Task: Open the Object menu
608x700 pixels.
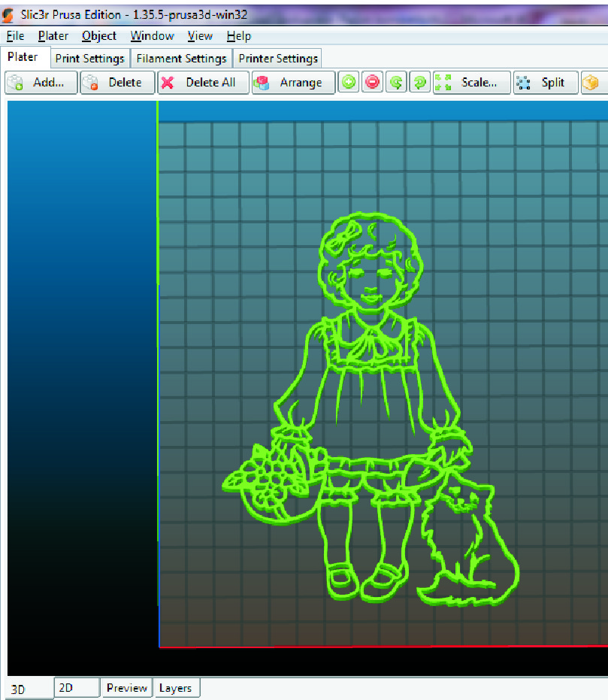Action: (99, 36)
